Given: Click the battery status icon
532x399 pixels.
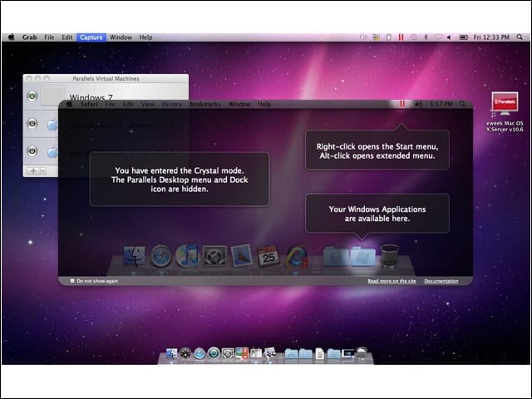Looking at the screenshot, I should click(x=464, y=37).
